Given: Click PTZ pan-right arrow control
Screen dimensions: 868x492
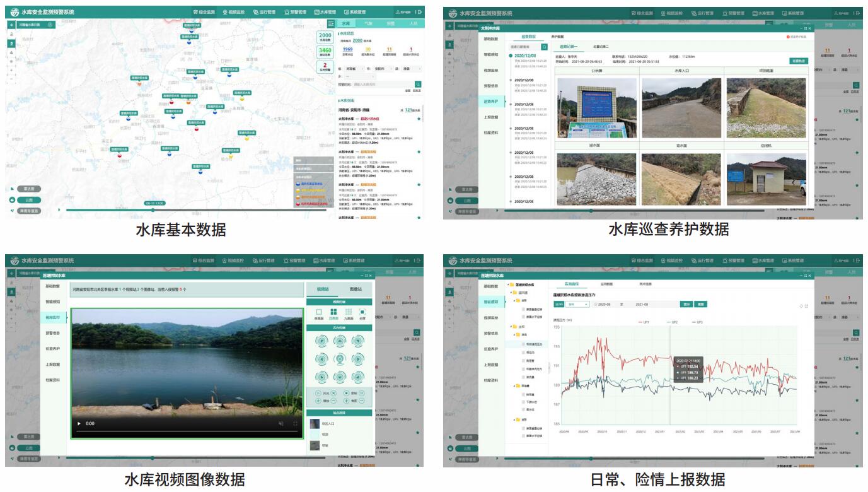Looking at the screenshot, I should pos(357,359).
